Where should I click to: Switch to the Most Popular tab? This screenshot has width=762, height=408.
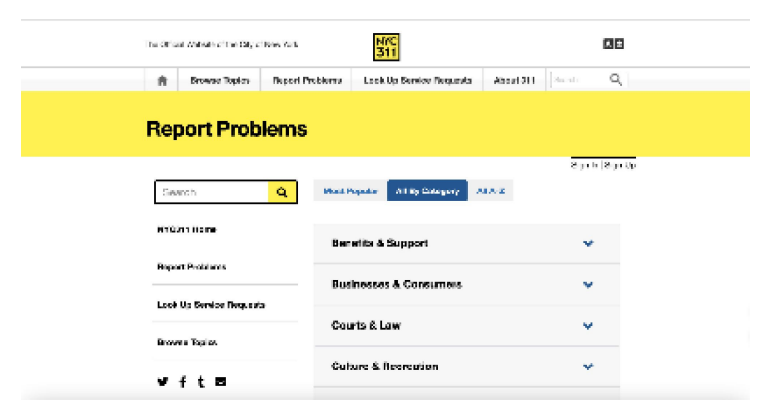pos(349,191)
